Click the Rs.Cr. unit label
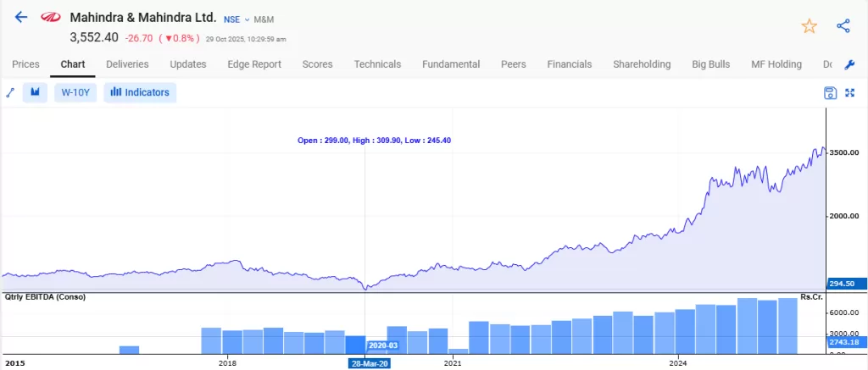This screenshot has width=868, height=370. tap(811, 297)
